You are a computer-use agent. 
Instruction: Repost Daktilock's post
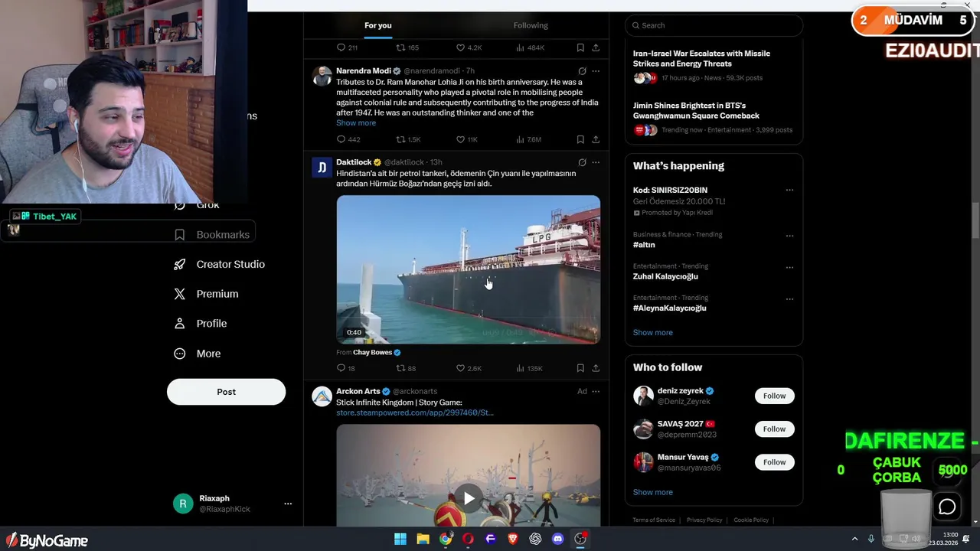tap(406, 368)
